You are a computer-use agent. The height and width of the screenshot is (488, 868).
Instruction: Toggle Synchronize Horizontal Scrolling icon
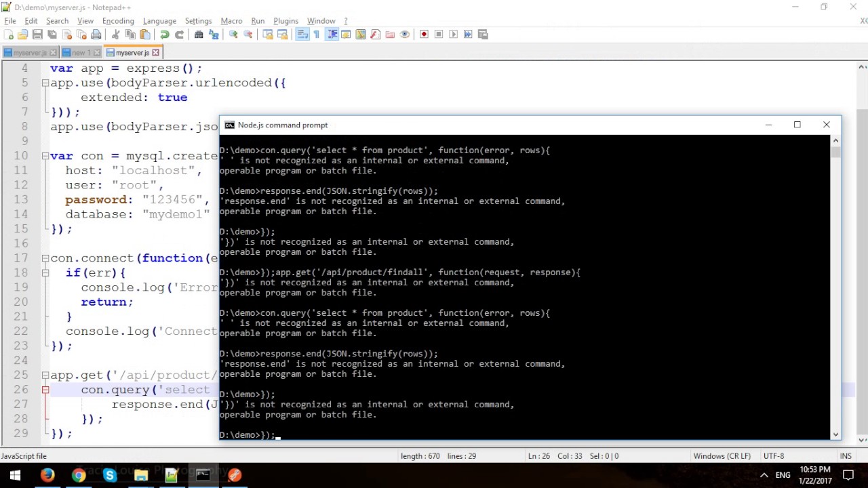pyautogui.click(x=282, y=34)
